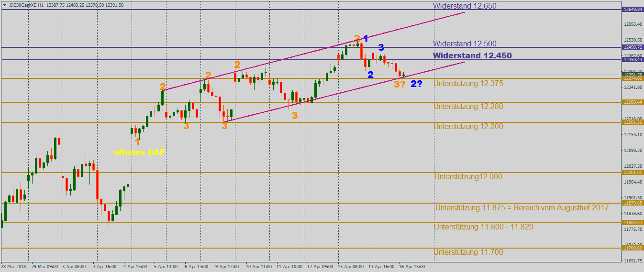Select the orange '3?' wave label
This screenshot has width=644, height=272.
400,84
